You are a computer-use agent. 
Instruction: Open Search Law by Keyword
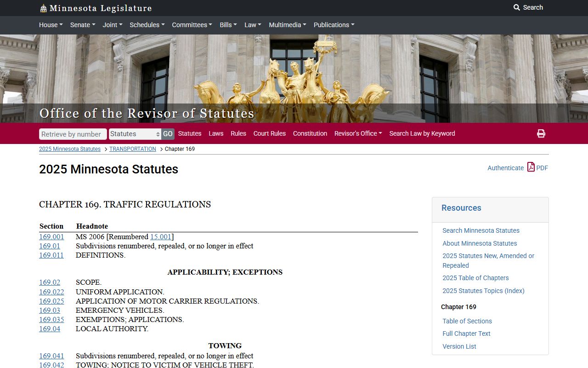tap(422, 133)
